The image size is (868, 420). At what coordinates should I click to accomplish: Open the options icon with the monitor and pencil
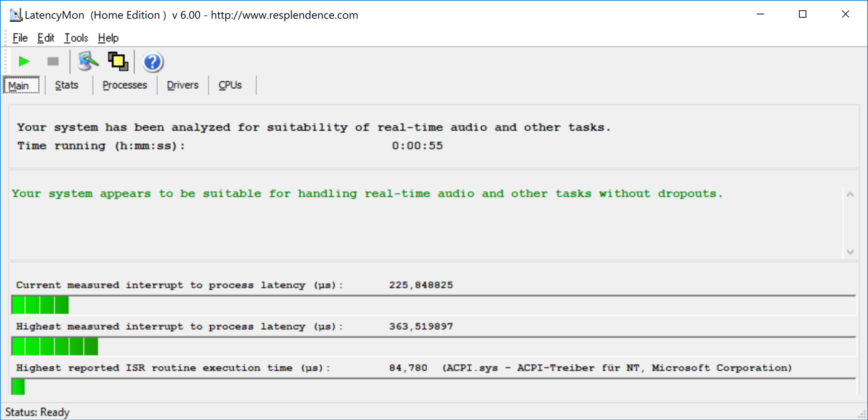(88, 61)
